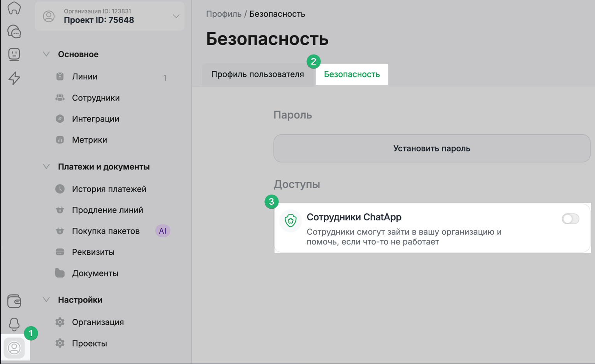Enable the Сотрудники ChatApp access toggle
Viewport: 595px width, 364px height.
(x=570, y=219)
